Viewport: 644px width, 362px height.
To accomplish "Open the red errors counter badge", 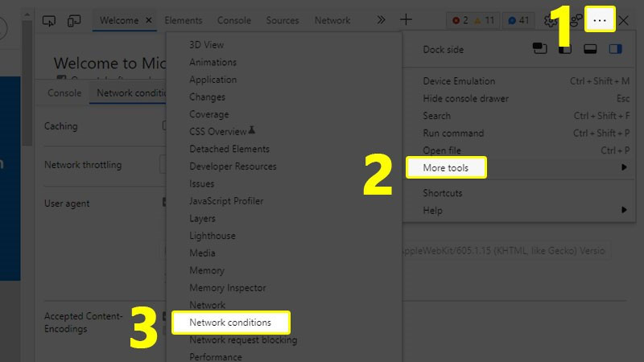I will tap(460, 20).
